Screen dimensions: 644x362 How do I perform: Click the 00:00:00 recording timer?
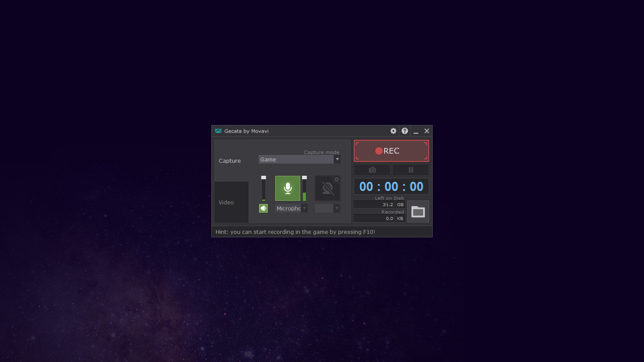pyautogui.click(x=391, y=187)
